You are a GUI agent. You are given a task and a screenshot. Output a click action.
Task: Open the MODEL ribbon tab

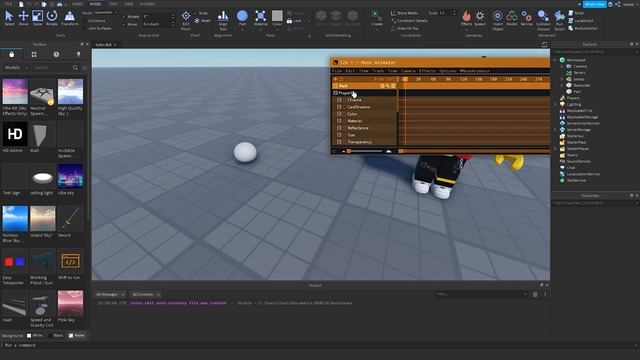coord(96,4)
